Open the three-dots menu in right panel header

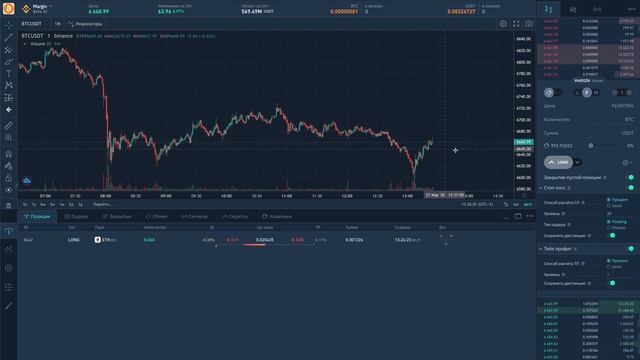pos(632,9)
